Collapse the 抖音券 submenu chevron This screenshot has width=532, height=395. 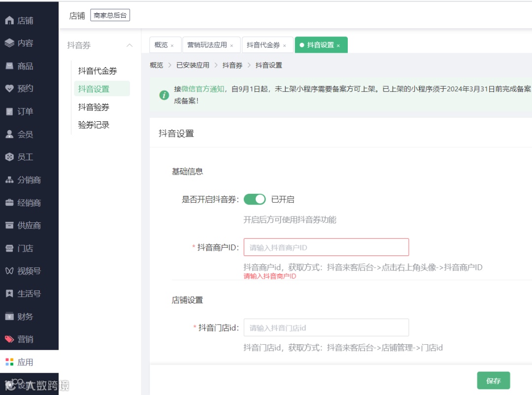130,45
